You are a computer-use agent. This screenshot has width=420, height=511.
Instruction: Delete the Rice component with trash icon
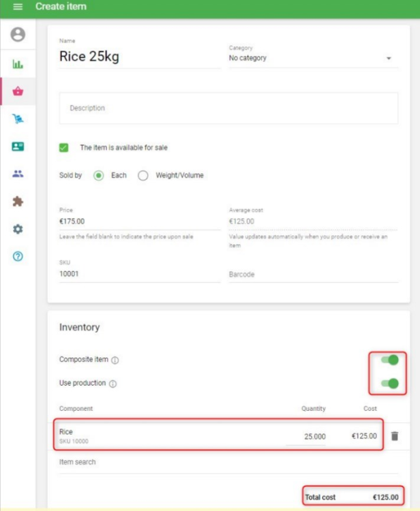pyautogui.click(x=394, y=436)
